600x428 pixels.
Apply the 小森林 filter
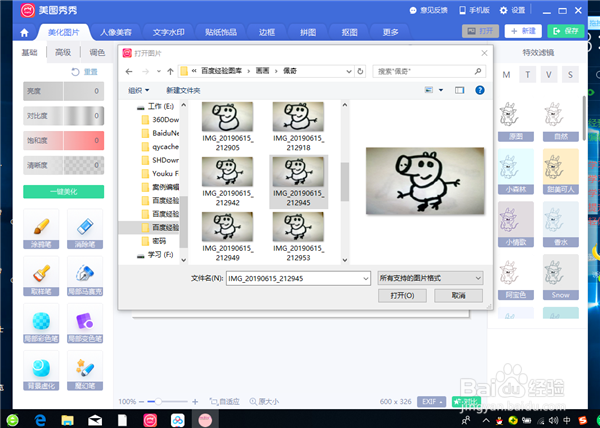[x=516, y=172]
